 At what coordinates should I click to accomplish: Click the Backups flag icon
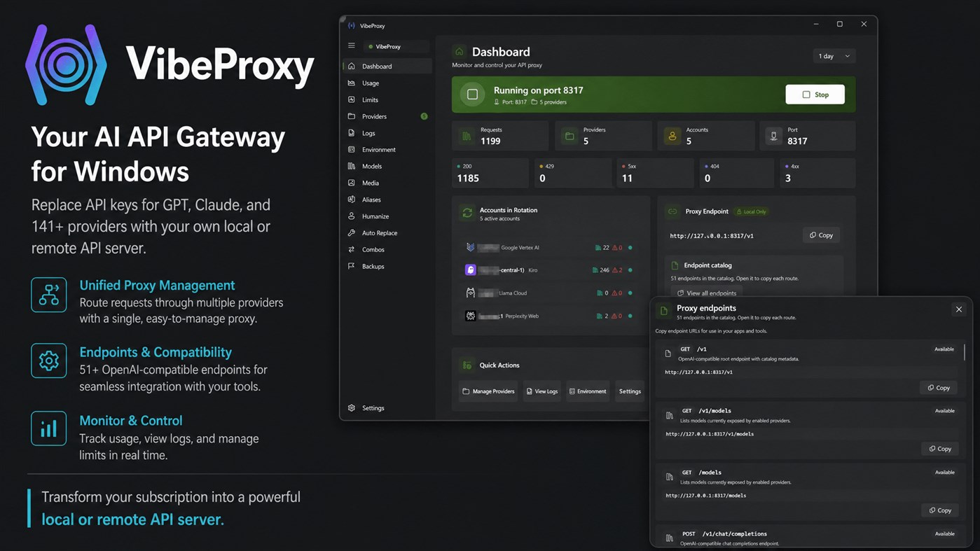352,266
